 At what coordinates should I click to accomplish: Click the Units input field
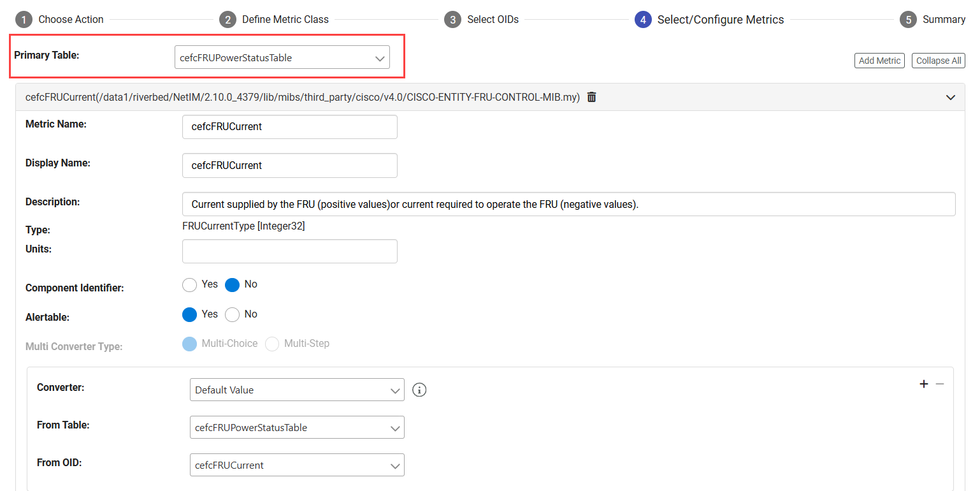coord(289,251)
